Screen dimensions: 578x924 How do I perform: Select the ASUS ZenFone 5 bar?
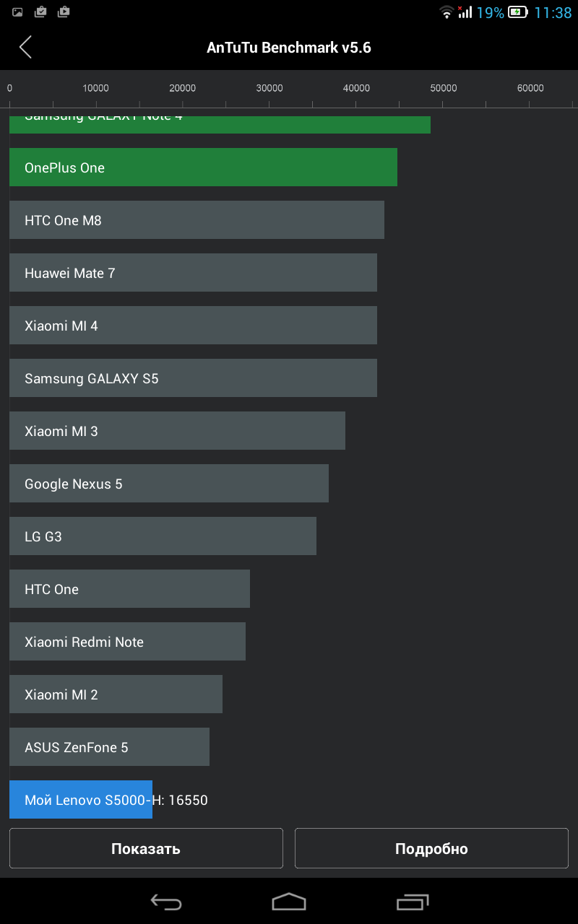(109, 747)
